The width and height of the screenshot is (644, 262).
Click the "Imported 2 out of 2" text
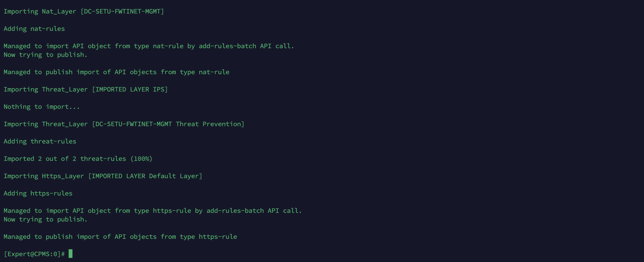pos(40,159)
